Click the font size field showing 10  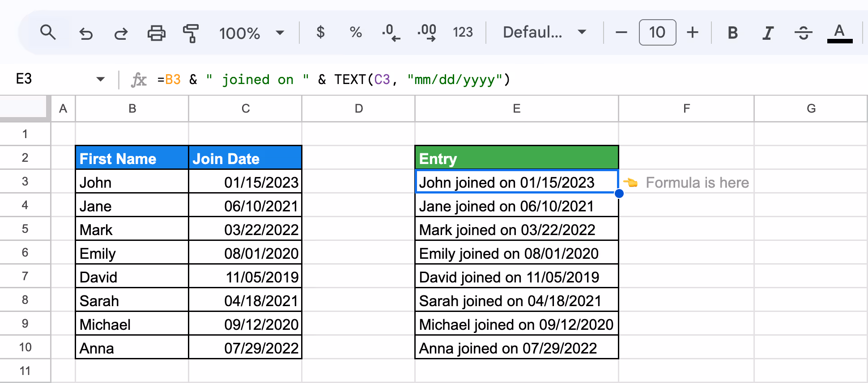(657, 32)
